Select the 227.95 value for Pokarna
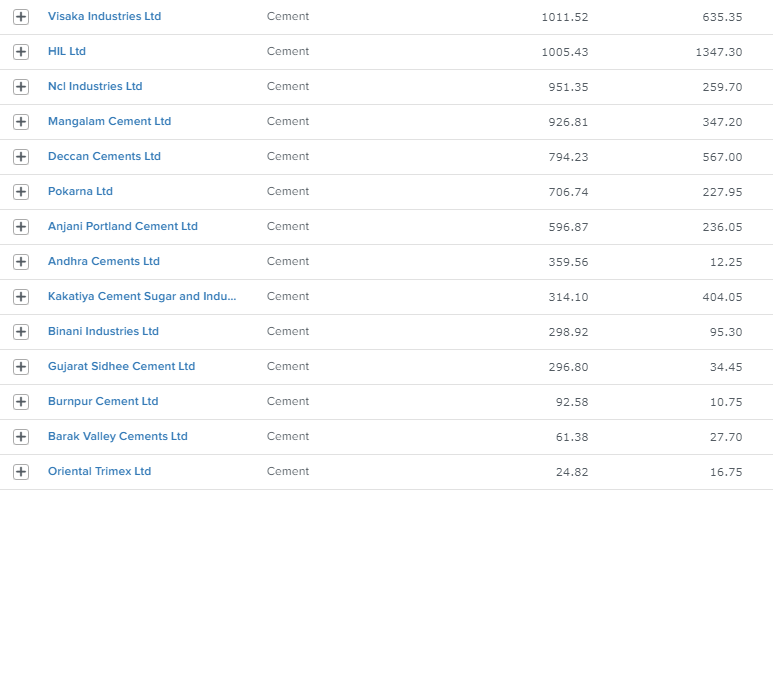The width and height of the screenshot is (773, 688). [x=722, y=192]
